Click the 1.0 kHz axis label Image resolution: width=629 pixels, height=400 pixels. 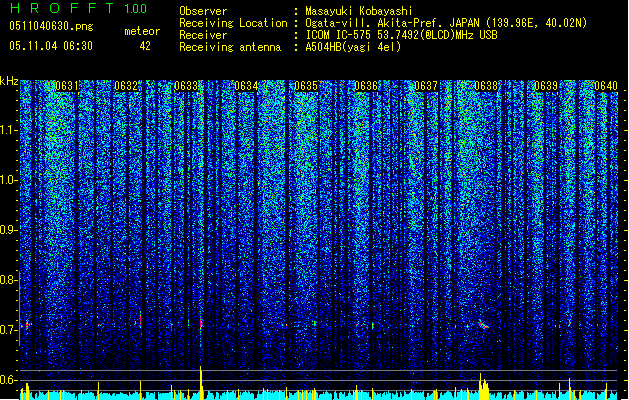9,180
